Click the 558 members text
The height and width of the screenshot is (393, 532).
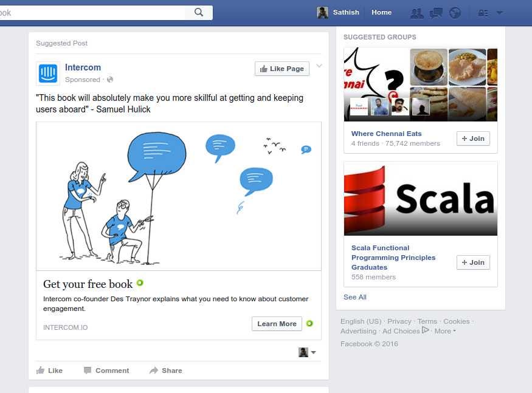pyautogui.click(x=373, y=278)
